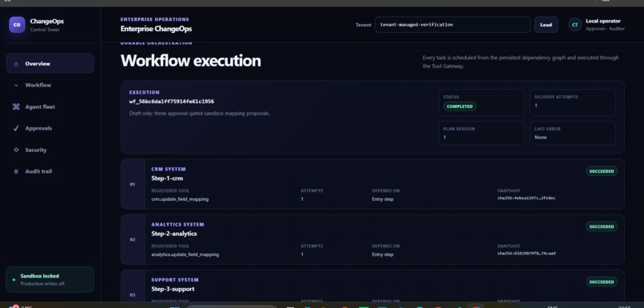Click the 02 step number marker

click(133, 239)
